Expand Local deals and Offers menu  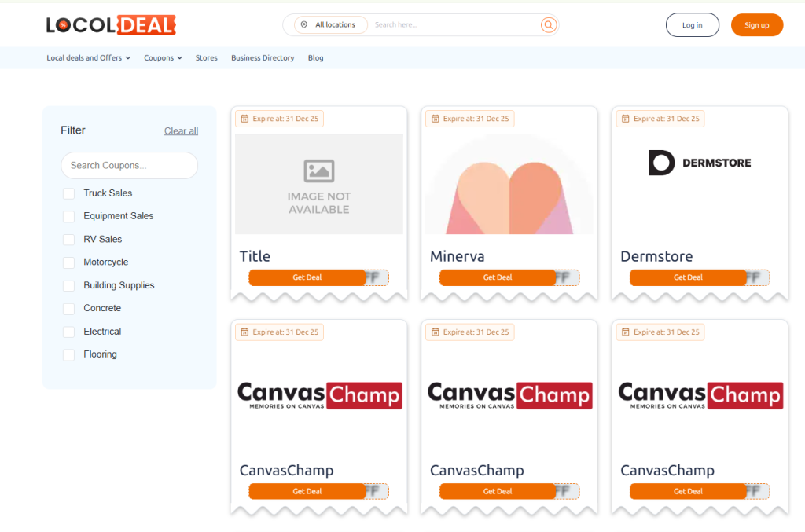pyautogui.click(x=88, y=58)
